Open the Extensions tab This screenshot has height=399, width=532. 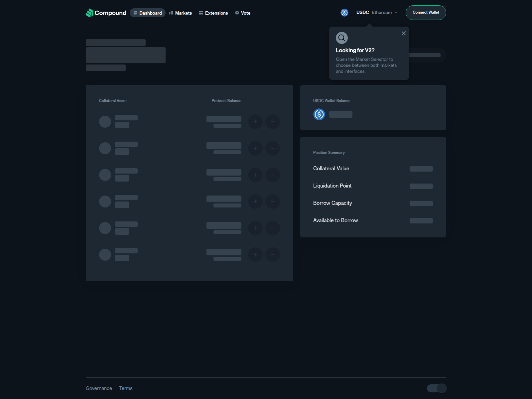coord(213,13)
